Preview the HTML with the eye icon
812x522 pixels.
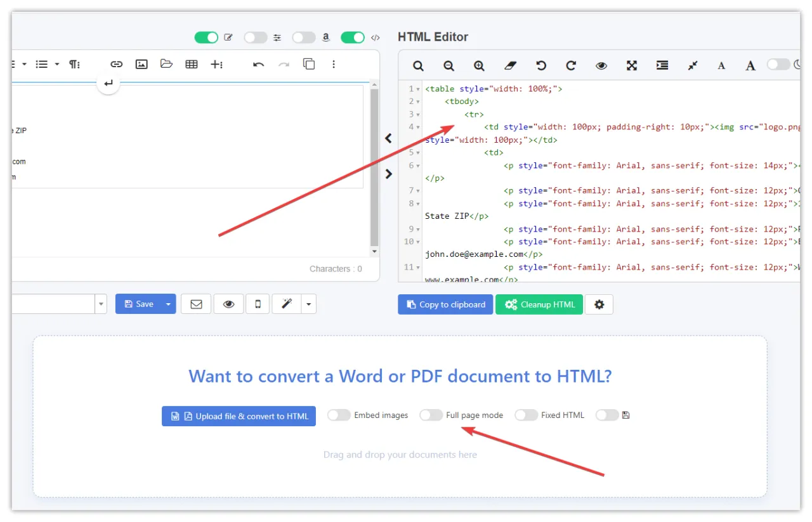(601, 65)
